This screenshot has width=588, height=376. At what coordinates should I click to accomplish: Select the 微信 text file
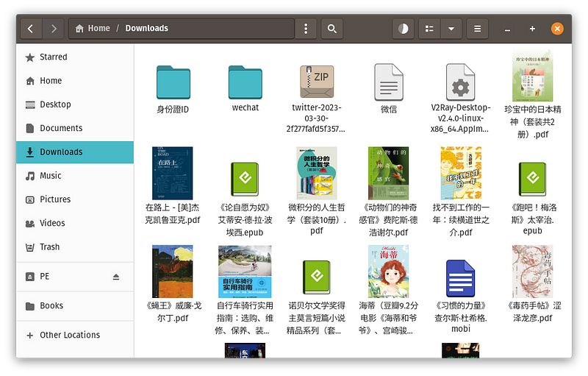[389, 82]
